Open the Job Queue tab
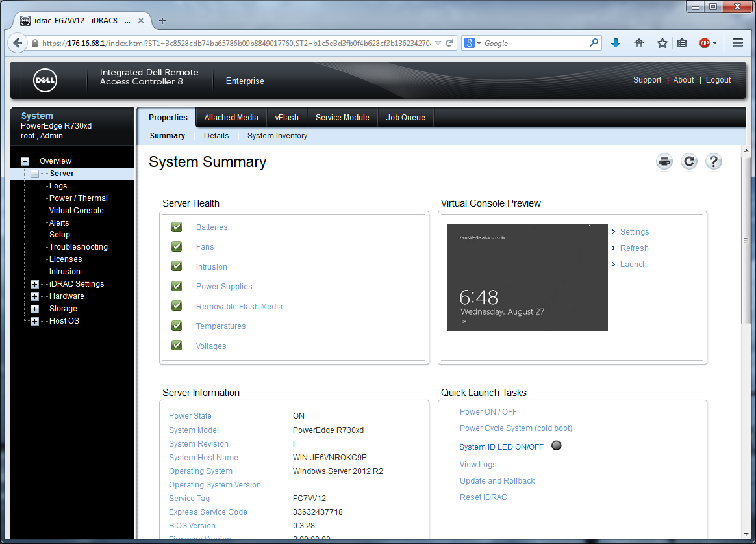Image resolution: width=756 pixels, height=544 pixels. point(405,118)
